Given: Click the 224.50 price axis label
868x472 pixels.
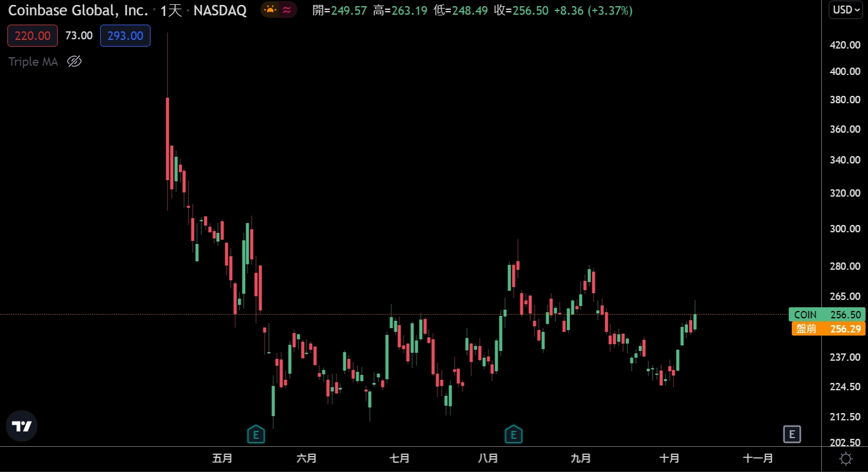Looking at the screenshot, I should [845, 387].
